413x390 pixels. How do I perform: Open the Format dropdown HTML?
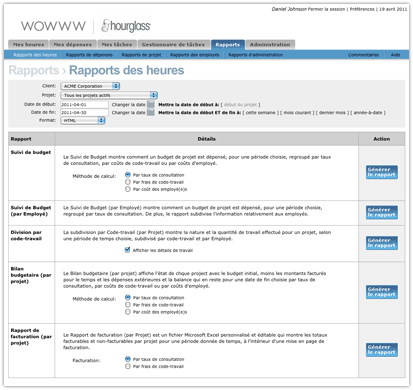(x=83, y=120)
